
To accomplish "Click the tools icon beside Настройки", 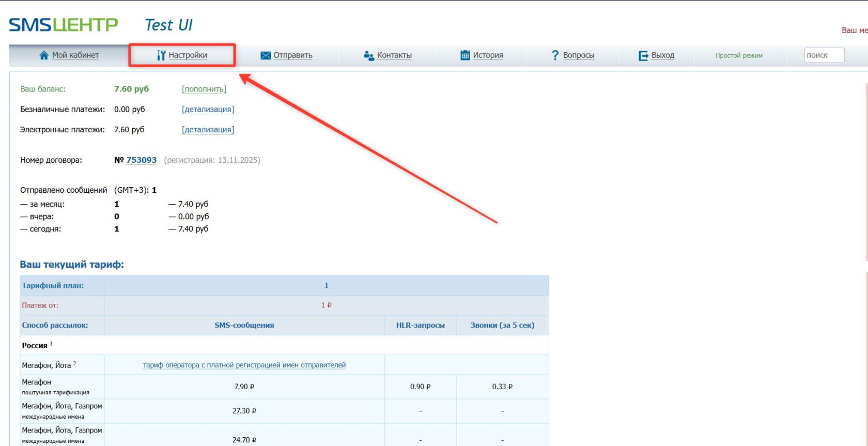I will click(x=161, y=55).
